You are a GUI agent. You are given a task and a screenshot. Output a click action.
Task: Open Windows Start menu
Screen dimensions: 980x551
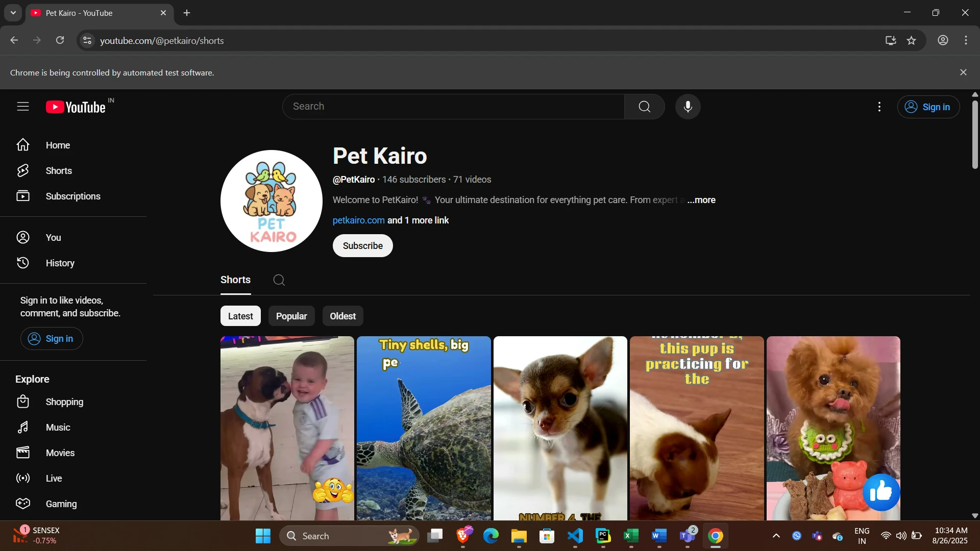pos(263,536)
